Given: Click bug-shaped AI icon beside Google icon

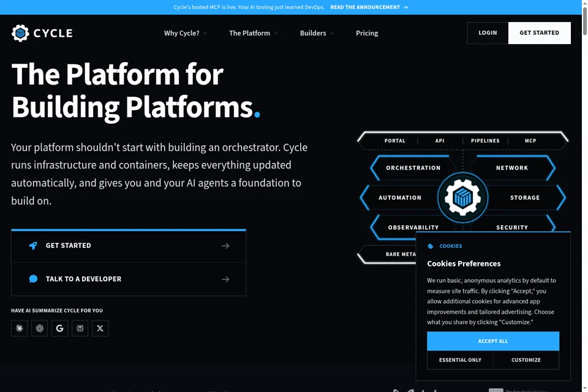Looking at the screenshot, I should click(x=80, y=328).
